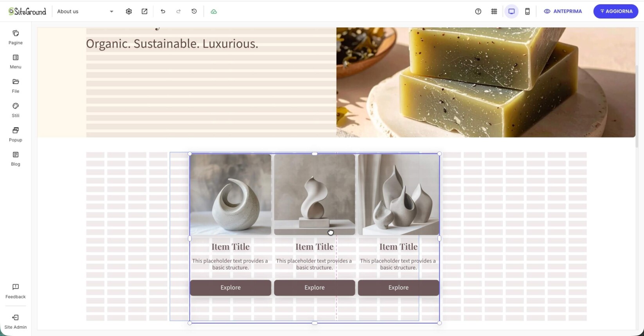This screenshot has height=336, width=644.
Task: Open the Stili styles panel
Action: (16, 110)
